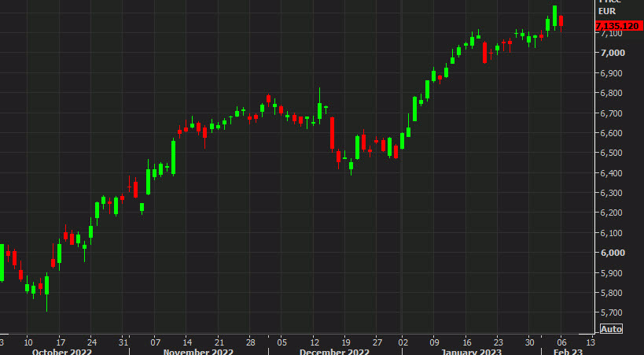Click the 6,900 price axis label
Screen dimensions: 644x355
611,73
